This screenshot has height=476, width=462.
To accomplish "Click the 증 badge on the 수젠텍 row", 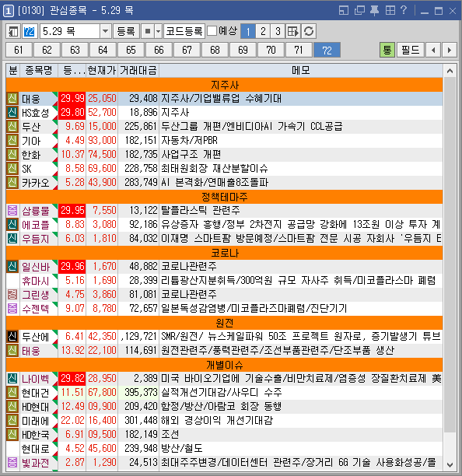I will [12, 309].
